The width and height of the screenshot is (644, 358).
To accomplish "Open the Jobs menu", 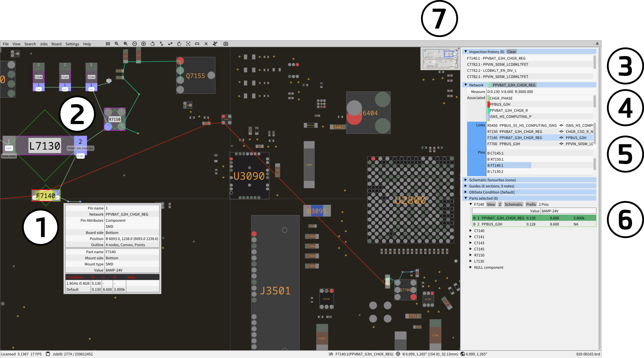I will click(x=44, y=44).
